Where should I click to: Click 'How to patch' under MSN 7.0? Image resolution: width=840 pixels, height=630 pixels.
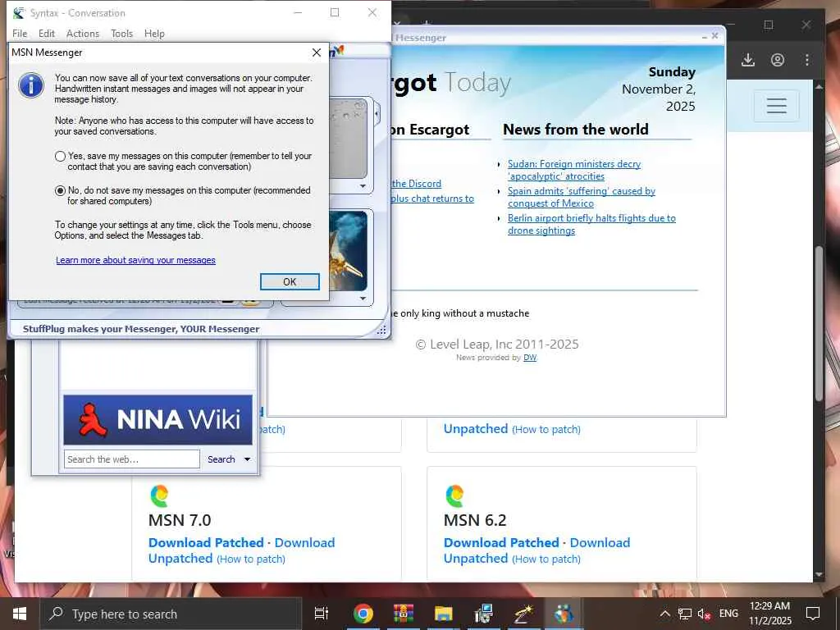tap(251, 559)
